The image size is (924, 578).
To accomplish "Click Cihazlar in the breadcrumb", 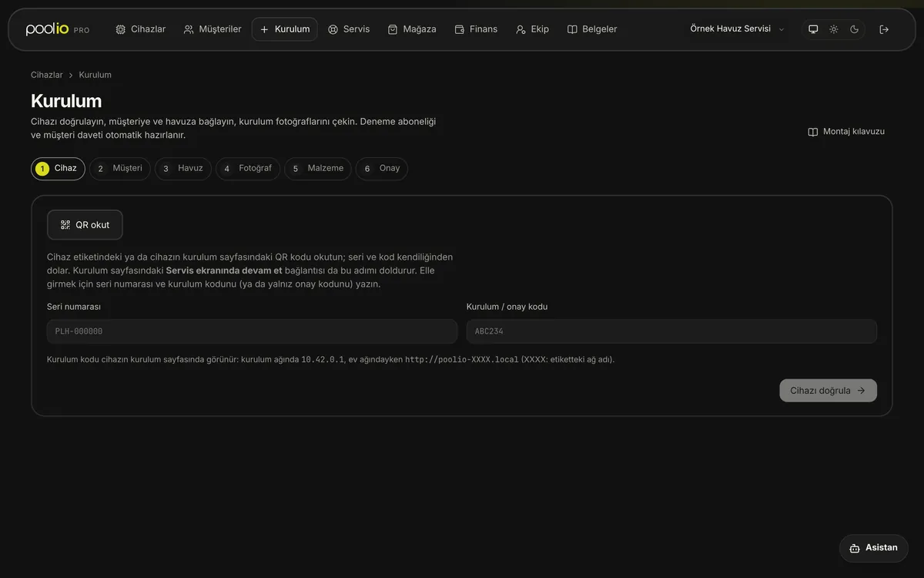I will (47, 75).
